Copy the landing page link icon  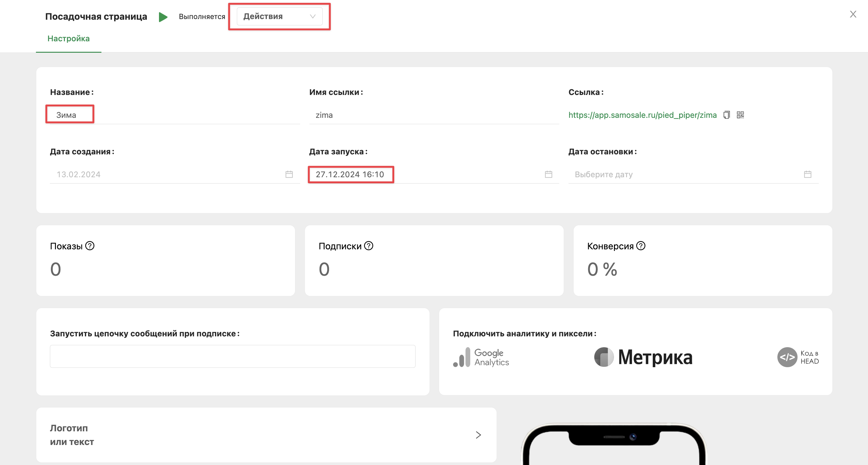click(x=727, y=115)
